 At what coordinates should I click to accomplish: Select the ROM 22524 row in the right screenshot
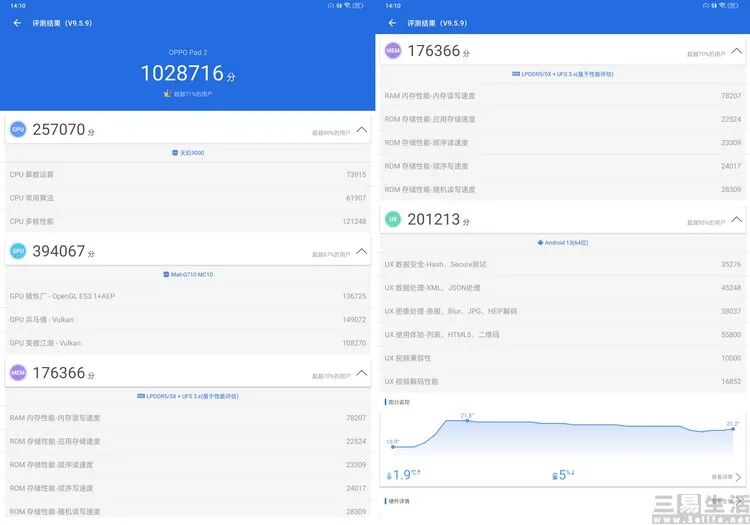point(563,119)
